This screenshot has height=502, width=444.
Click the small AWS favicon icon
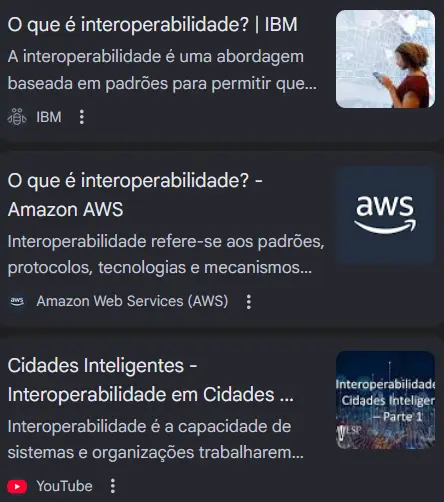[17, 301]
